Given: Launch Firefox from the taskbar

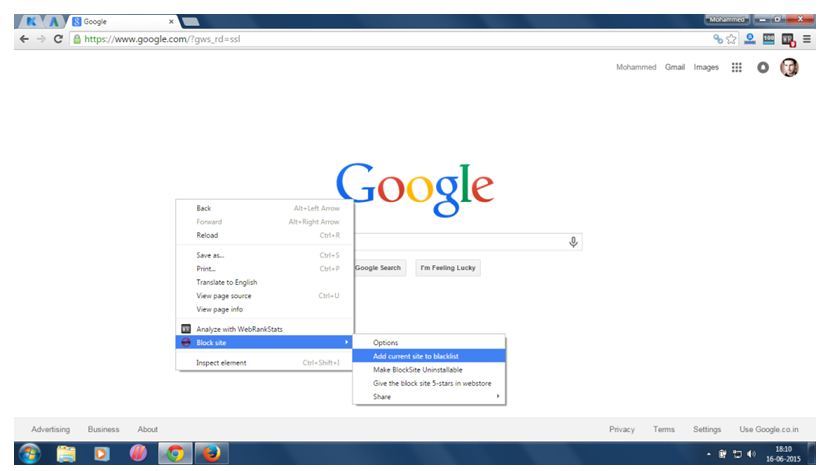Looking at the screenshot, I should tap(210, 455).
